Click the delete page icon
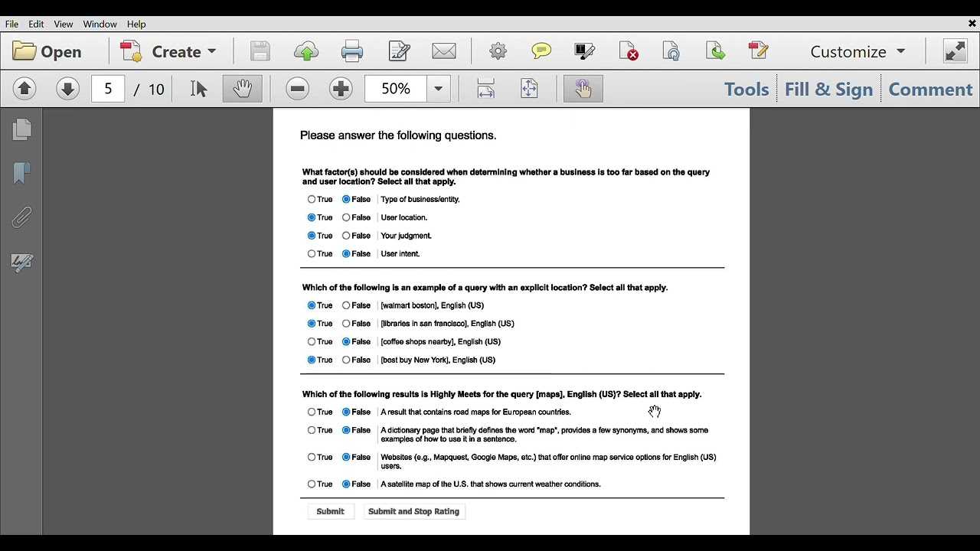 (x=629, y=51)
